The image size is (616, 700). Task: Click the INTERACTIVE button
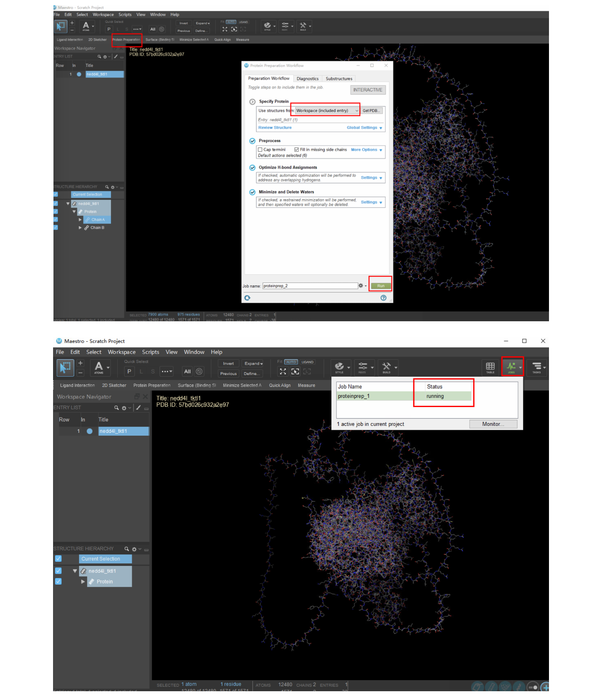(368, 90)
